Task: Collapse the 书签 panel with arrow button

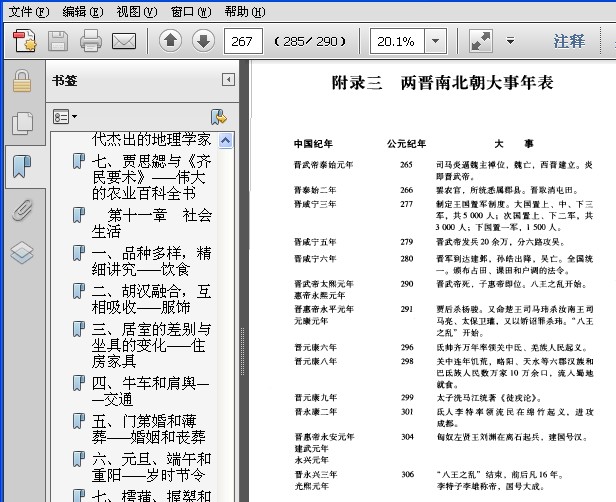Action: pyautogui.click(x=228, y=80)
